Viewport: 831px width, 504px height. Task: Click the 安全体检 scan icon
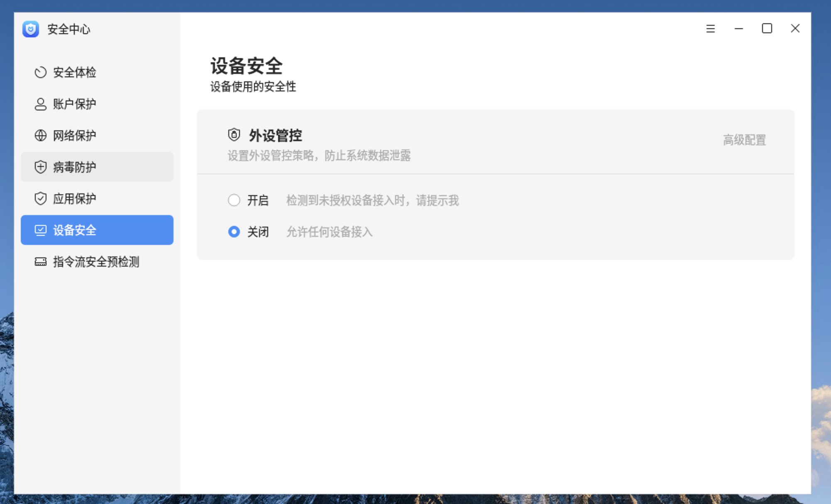40,72
